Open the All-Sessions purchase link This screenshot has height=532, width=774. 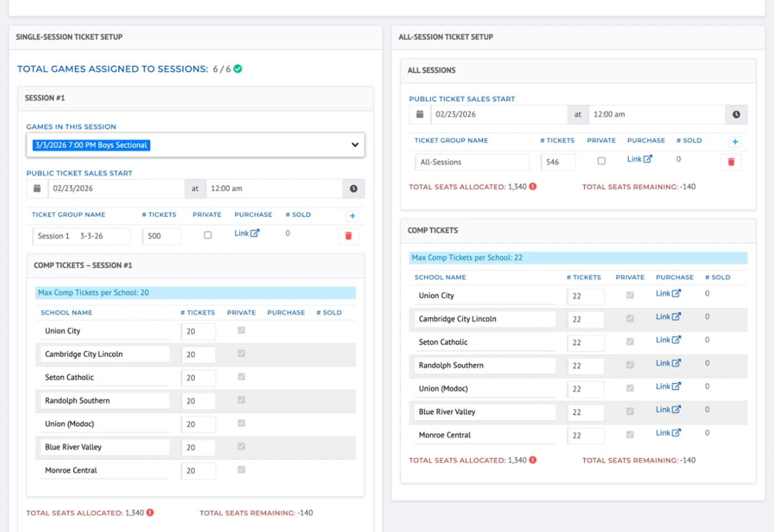pos(639,159)
